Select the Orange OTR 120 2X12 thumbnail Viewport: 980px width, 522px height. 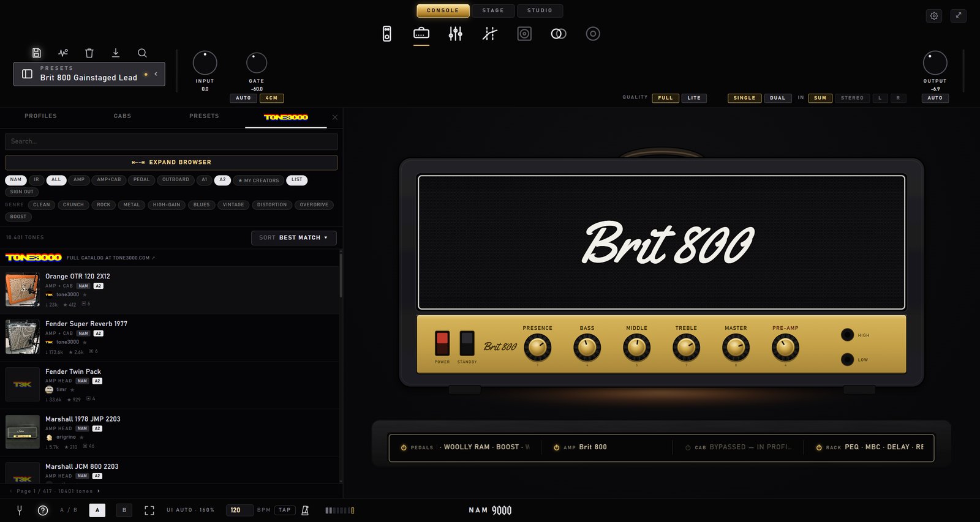coord(23,289)
